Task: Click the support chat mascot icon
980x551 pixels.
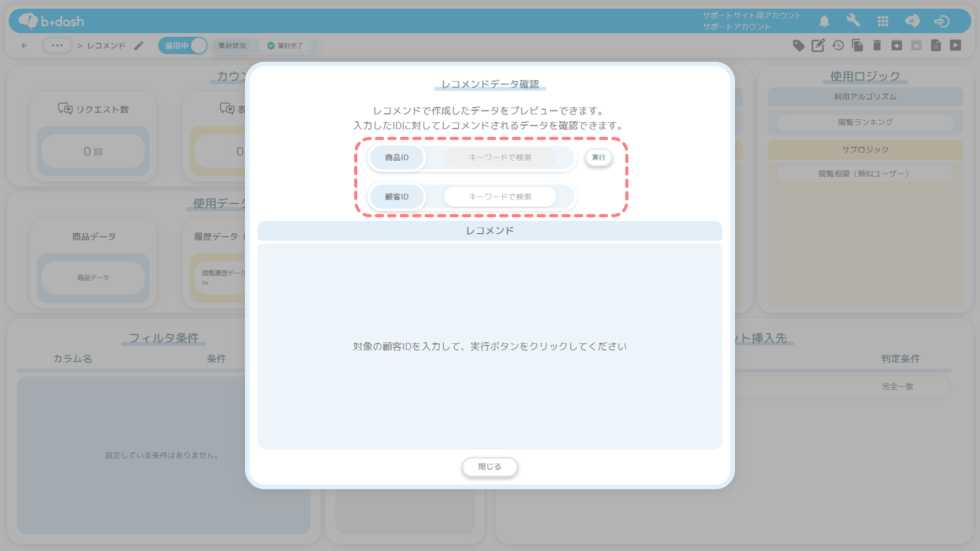Action: pyautogui.click(x=913, y=21)
